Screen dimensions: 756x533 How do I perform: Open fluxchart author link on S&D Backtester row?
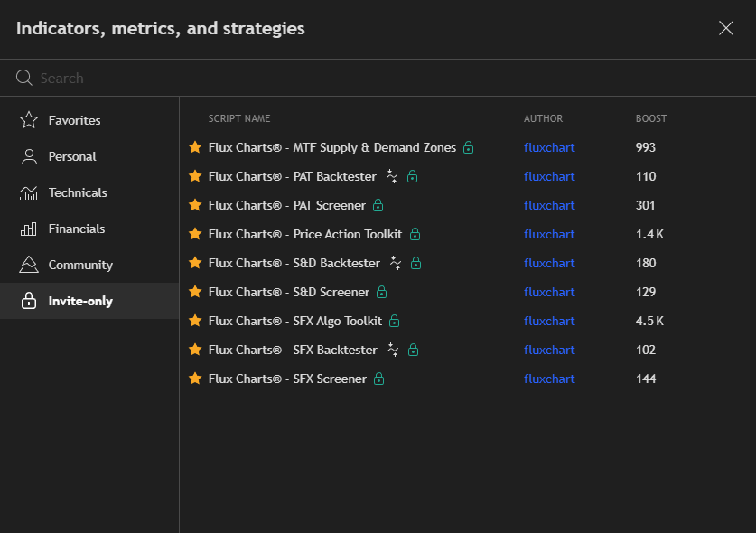coord(549,264)
